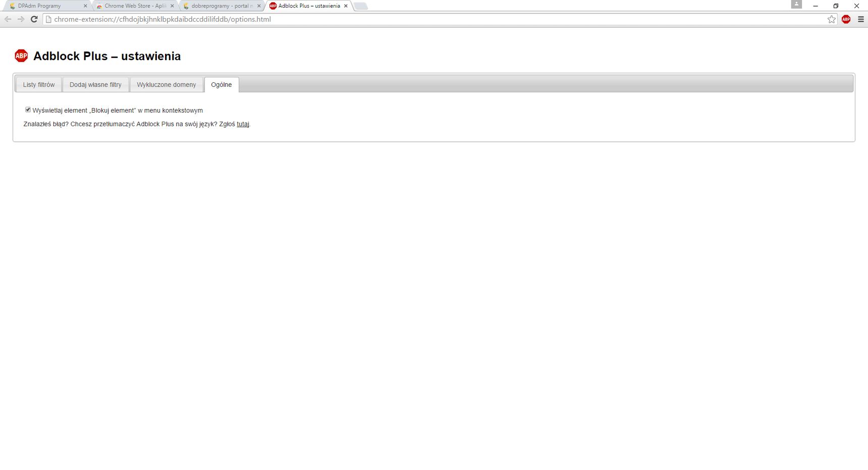Close the Chrome Web Store tab

tap(172, 6)
